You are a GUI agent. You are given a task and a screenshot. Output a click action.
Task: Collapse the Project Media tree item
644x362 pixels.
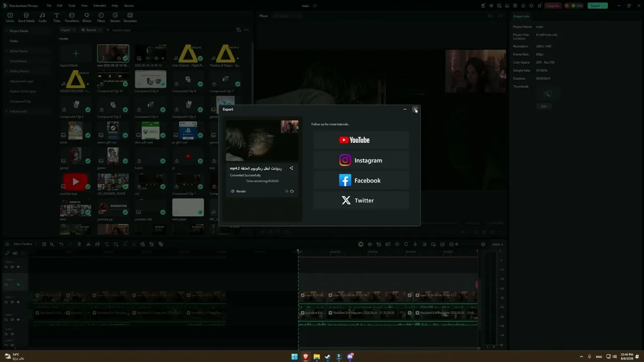7,31
